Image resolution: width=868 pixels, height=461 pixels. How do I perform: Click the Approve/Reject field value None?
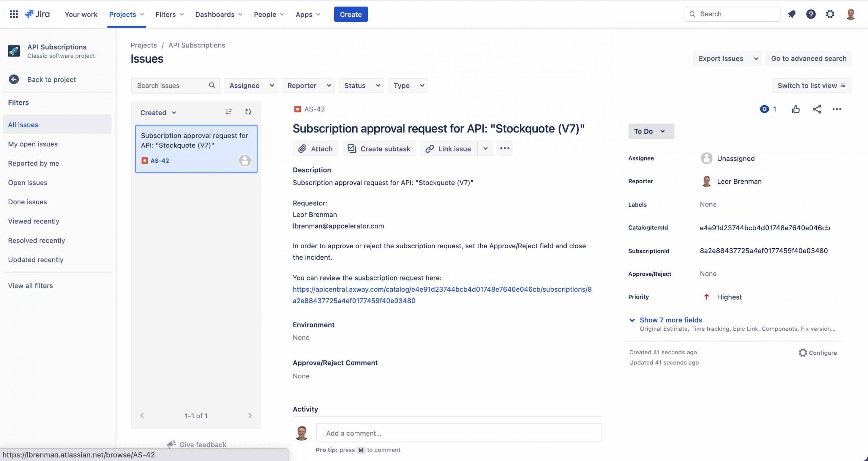(708, 273)
